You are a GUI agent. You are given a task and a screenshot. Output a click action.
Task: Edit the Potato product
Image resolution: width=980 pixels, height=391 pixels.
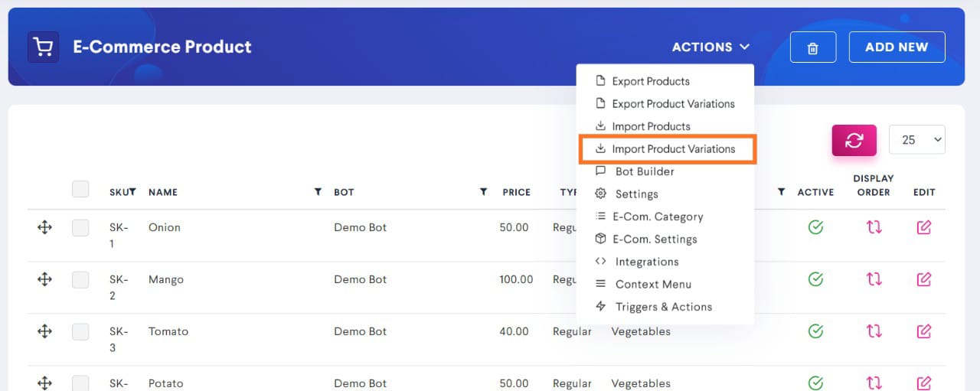[x=924, y=383]
